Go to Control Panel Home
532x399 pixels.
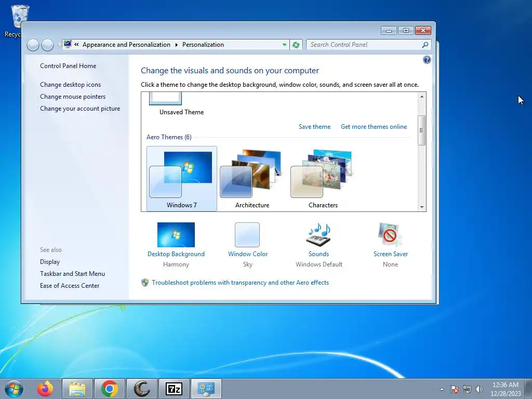point(68,66)
